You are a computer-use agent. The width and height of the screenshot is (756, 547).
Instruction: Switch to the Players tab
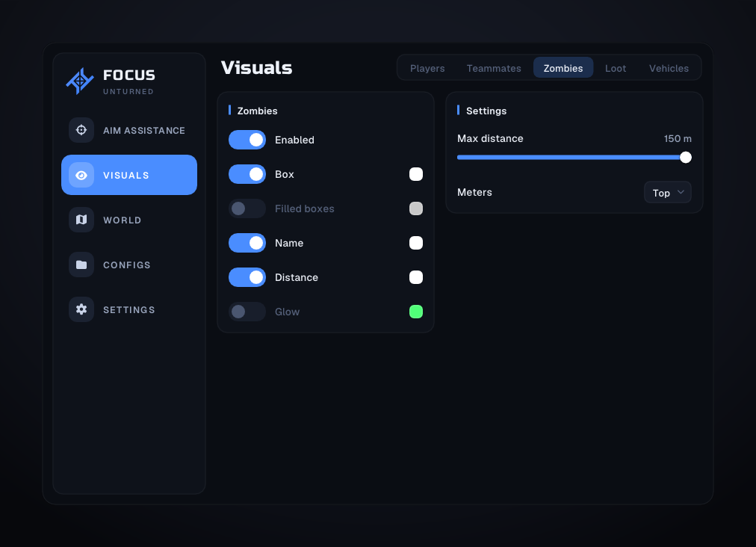pos(427,68)
